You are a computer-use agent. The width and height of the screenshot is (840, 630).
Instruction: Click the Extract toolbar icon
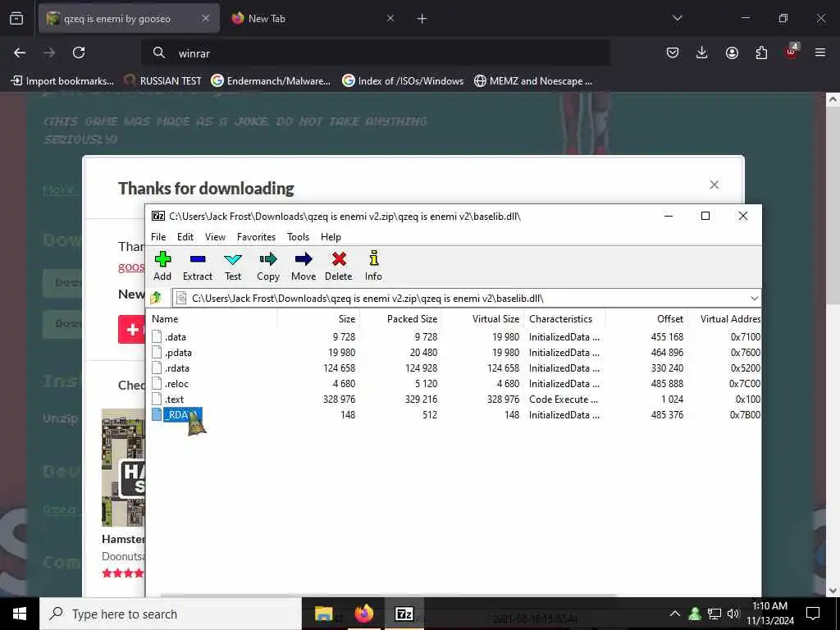[x=197, y=260]
